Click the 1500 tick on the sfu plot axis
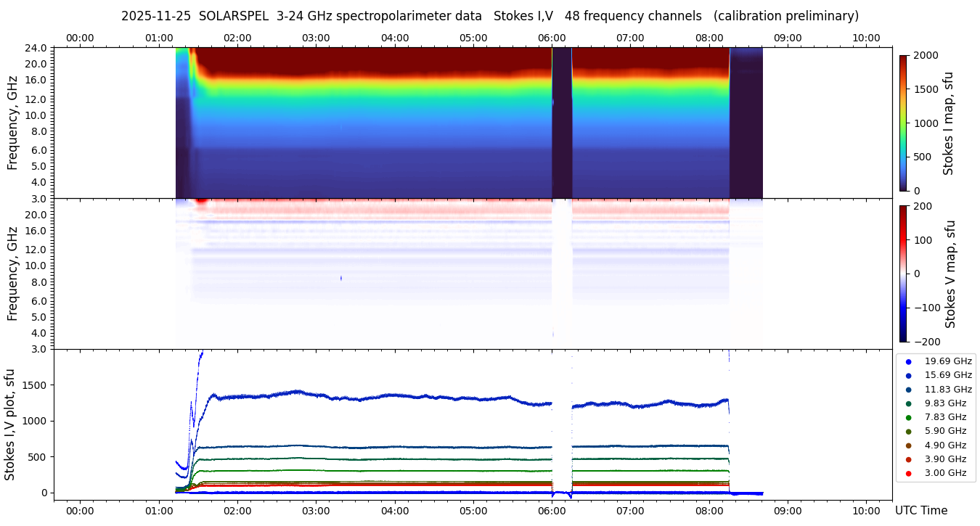This screenshot has height=526, width=980. coord(35,385)
